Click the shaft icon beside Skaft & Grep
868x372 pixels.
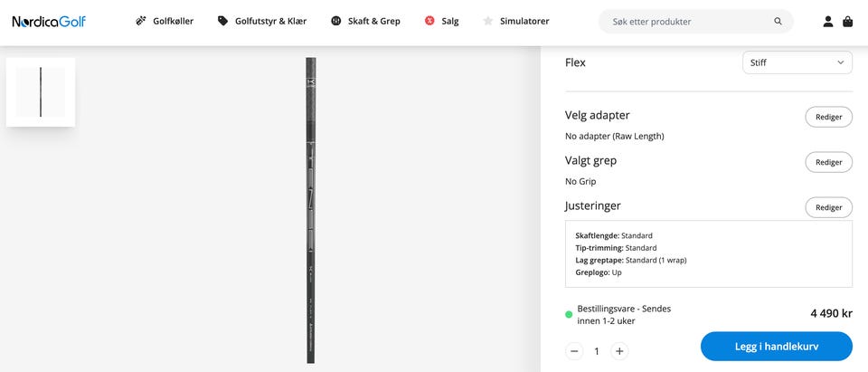tap(336, 21)
